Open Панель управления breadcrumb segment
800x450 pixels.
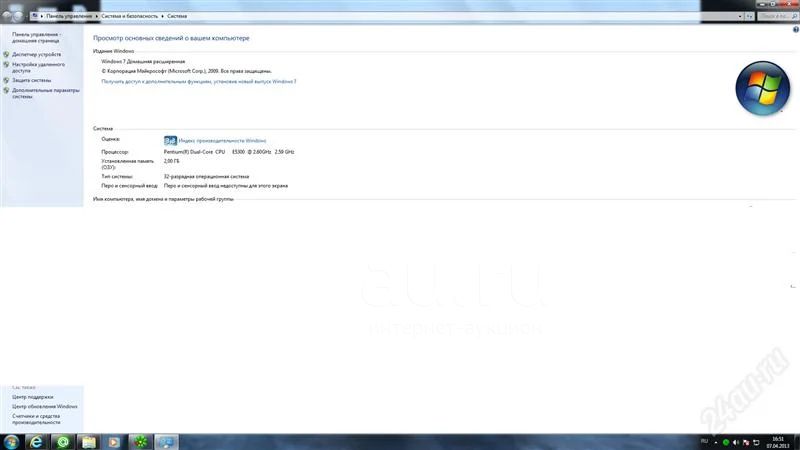pos(69,16)
